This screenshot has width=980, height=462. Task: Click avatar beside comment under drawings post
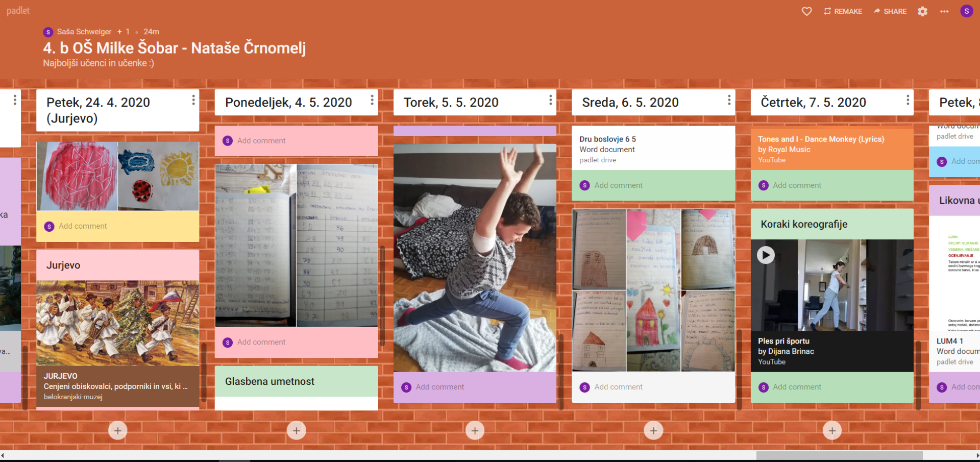coord(50,226)
